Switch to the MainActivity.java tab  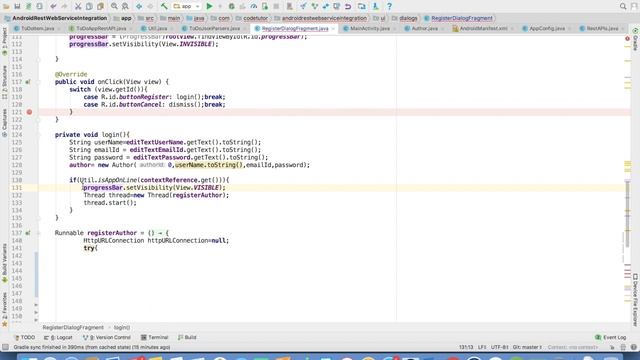coord(370,29)
